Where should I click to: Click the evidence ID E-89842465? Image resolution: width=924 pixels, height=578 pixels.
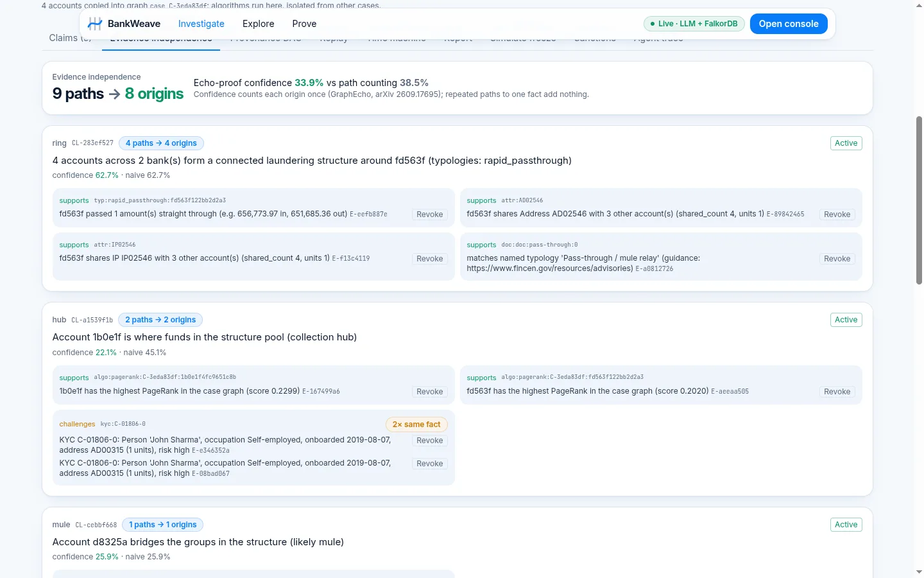pyautogui.click(x=785, y=215)
